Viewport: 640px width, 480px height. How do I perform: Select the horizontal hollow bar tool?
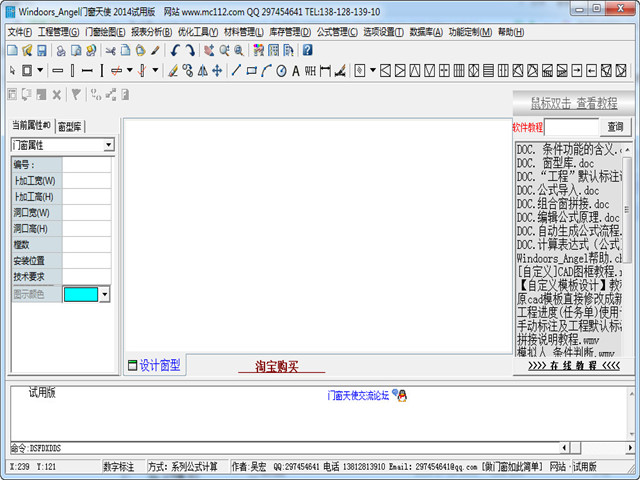[x=58, y=71]
